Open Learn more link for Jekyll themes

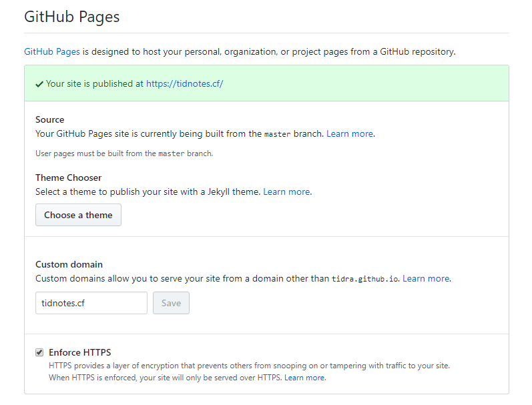(x=286, y=191)
